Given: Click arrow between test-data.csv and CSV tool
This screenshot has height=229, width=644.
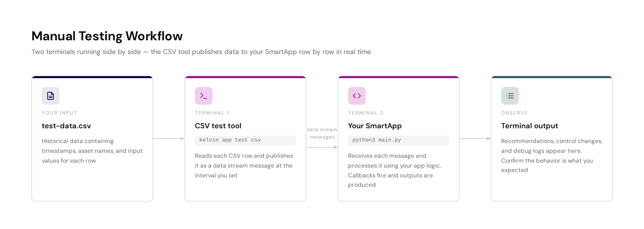Looking at the screenshot, I should (169, 138).
